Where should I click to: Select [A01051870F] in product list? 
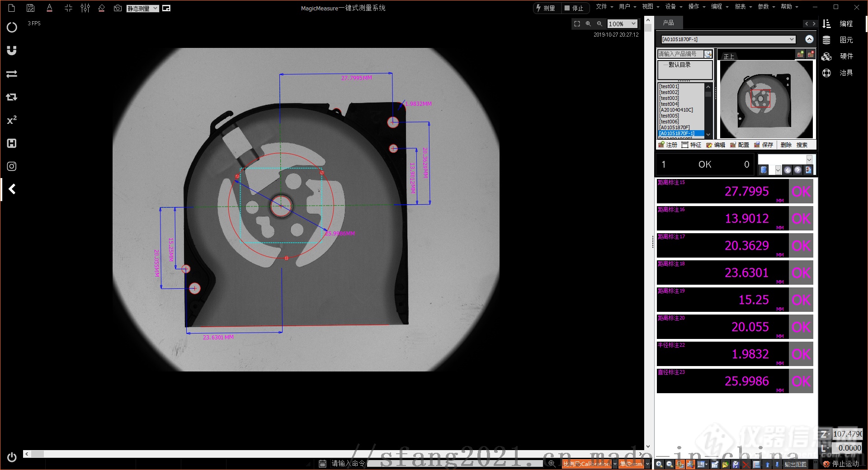coord(675,127)
